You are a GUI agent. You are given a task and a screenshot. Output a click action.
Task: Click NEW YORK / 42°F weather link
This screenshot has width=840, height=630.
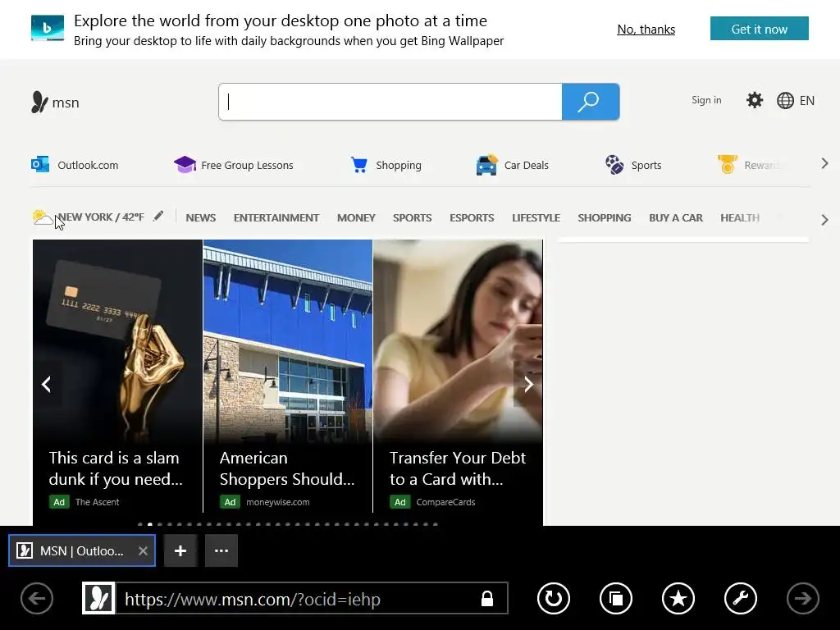tap(101, 217)
